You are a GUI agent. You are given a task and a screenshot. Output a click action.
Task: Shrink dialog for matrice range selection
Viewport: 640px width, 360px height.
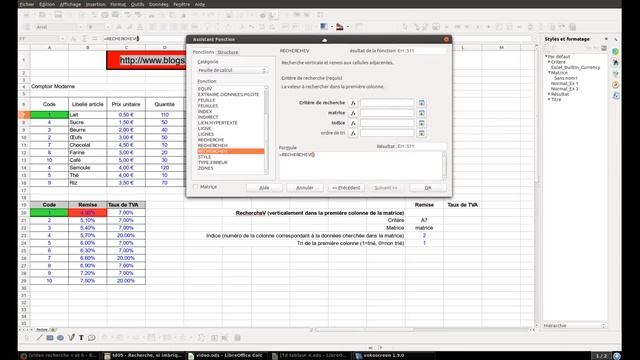point(422,113)
